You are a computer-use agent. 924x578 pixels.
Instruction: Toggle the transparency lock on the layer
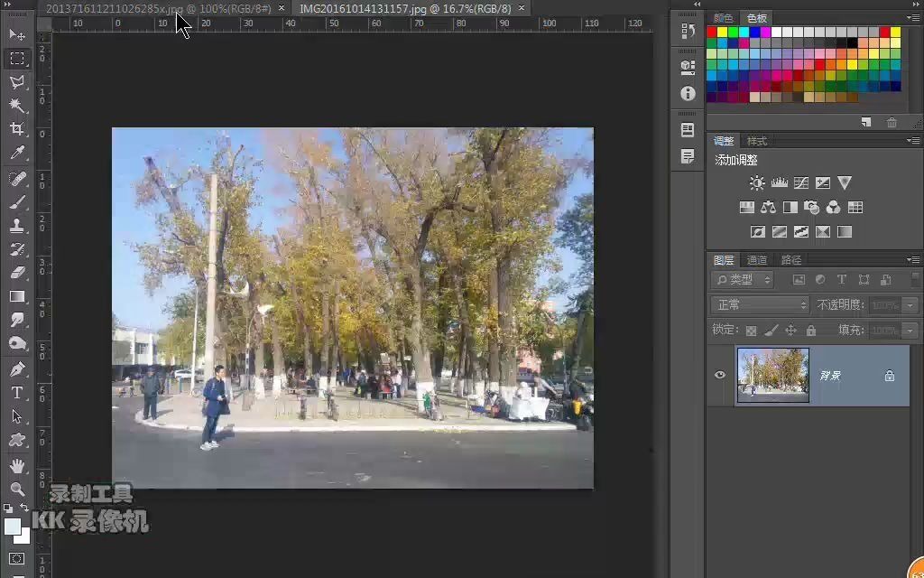[750, 330]
